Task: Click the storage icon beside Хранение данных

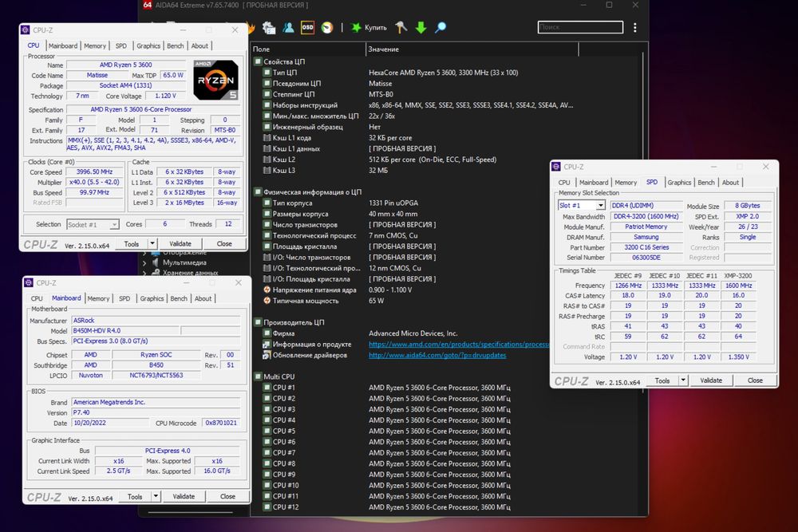Action: tap(156, 273)
